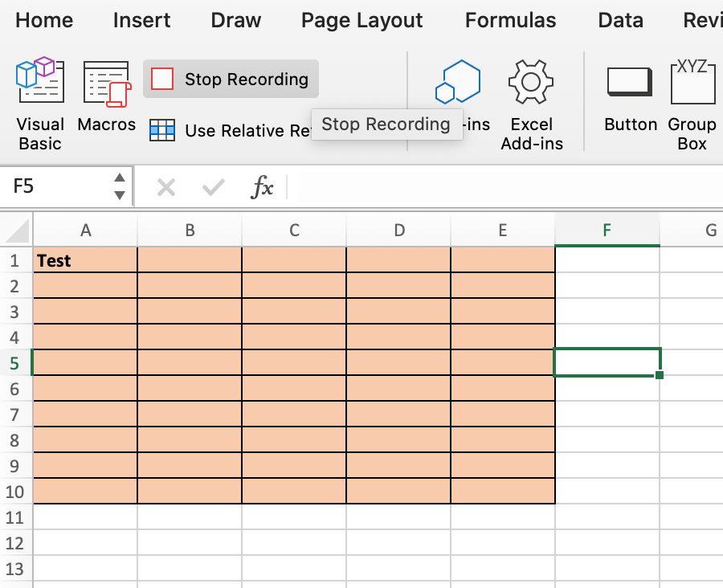
Task: Open the Insert tab
Action: click(x=141, y=20)
